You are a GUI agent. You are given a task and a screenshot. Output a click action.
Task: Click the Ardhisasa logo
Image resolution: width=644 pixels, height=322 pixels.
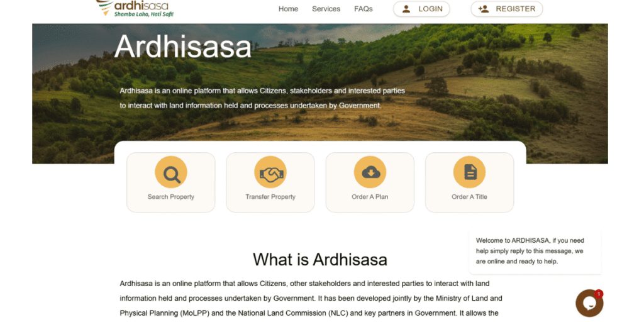[135, 8]
